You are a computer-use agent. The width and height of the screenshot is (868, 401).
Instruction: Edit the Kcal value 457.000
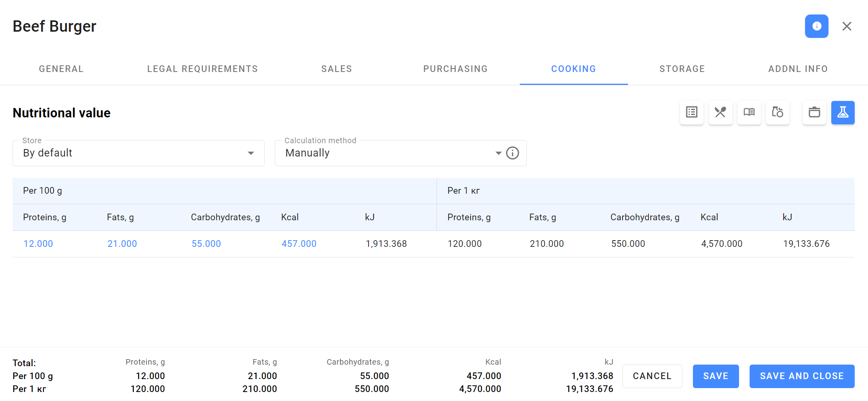(299, 244)
